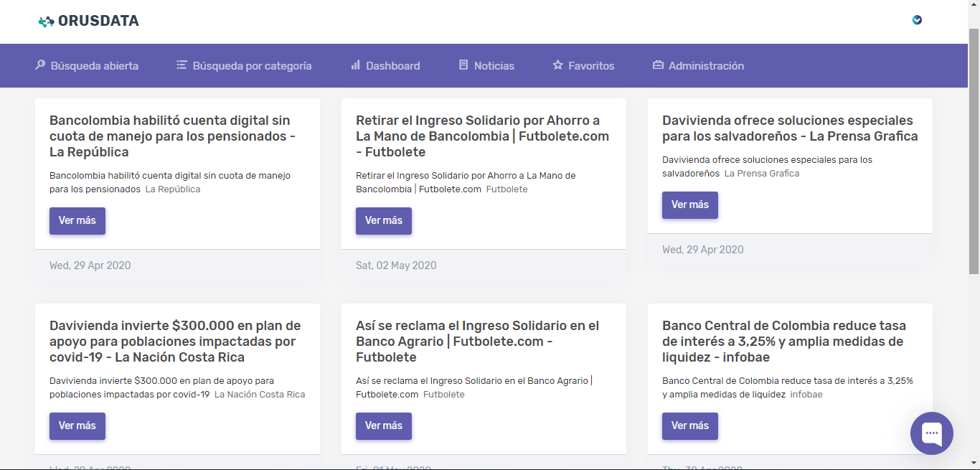The width and height of the screenshot is (980, 470).
Task: Click the star icon beside Favoritos
Action: tap(557, 65)
